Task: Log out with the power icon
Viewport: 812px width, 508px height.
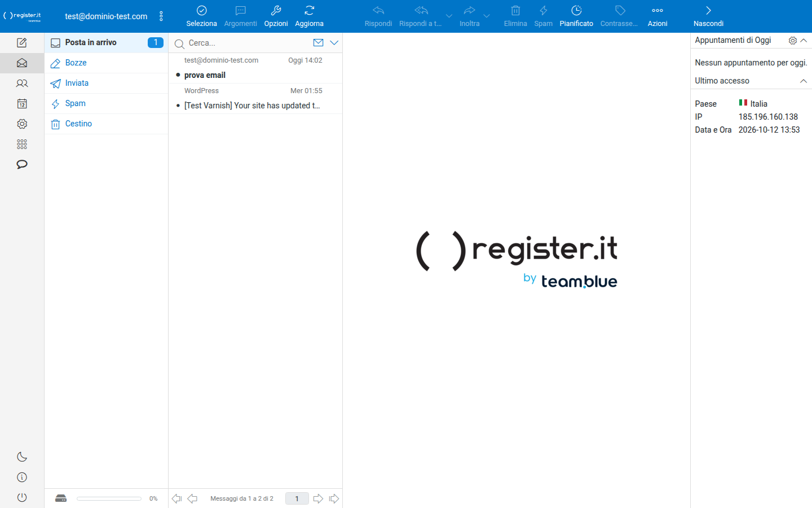Action: tap(22, 498)
